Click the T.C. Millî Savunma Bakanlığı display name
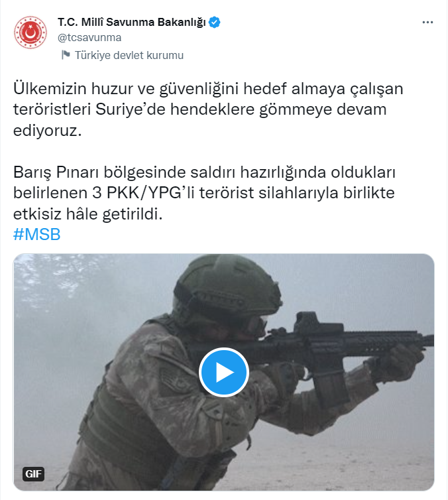448x500 pixels. coord(132,23)
